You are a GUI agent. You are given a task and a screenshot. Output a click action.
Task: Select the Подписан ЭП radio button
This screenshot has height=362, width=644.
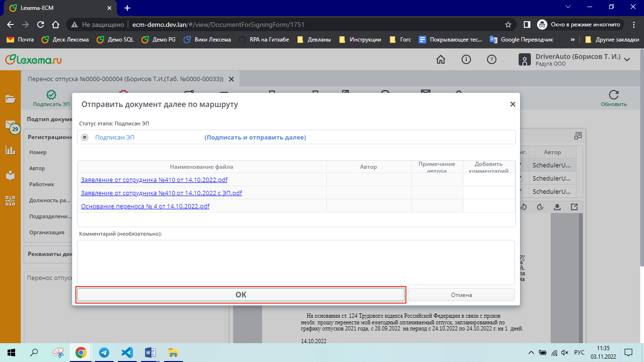(85, 138)
